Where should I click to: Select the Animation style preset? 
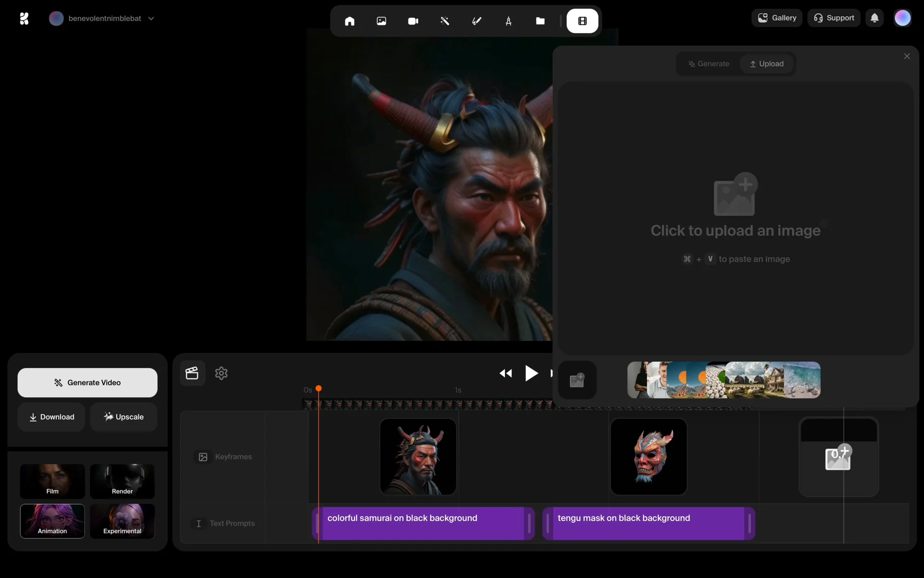click(52, 521)
